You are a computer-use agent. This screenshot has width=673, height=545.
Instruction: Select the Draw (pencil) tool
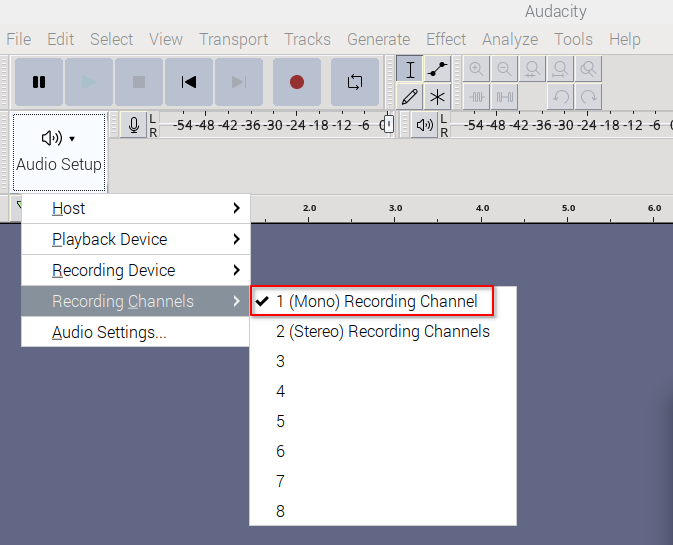(x=409, y=97)
